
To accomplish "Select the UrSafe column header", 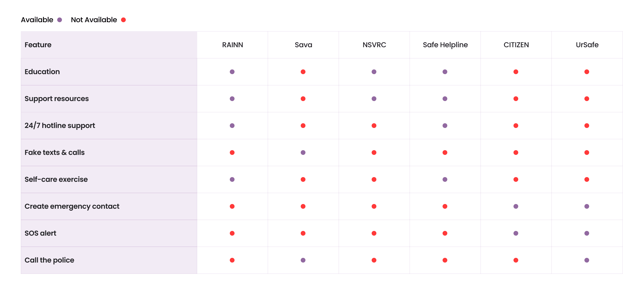I will point(587,45).
